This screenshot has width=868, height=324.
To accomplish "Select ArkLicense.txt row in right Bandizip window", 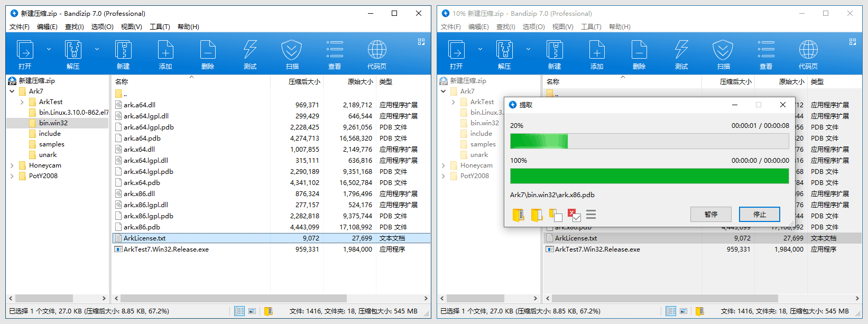I will pos(703,238).
